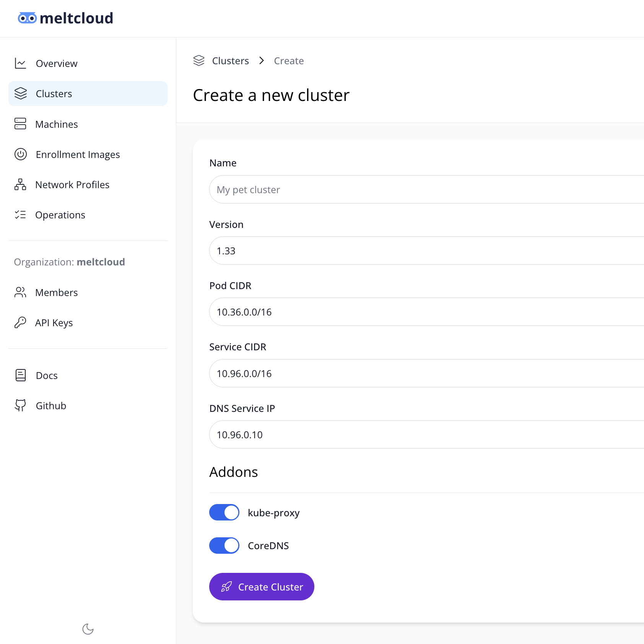
Task: Click the Pod CIDR label
Action: click(230, 286)
